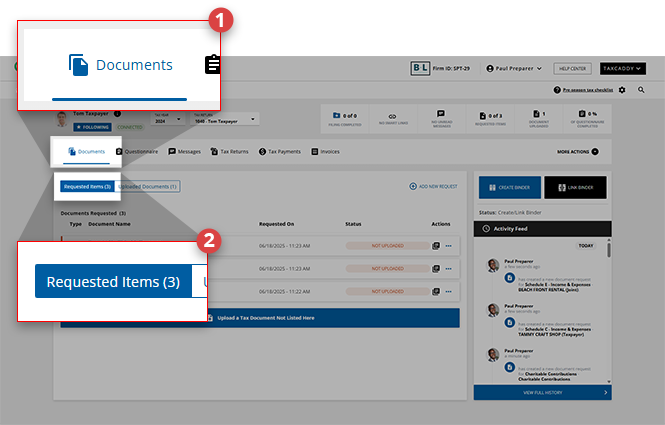This screenshot has height=425, width=665.
Task: Select the Requested Items (3) sub-tab
Action: point(87,187)
